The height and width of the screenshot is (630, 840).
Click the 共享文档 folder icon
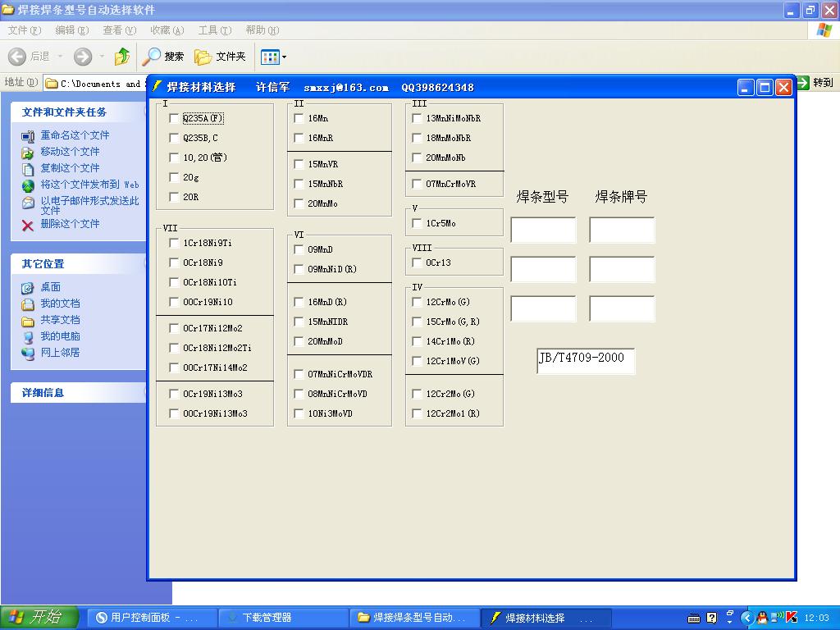point(28,321)
